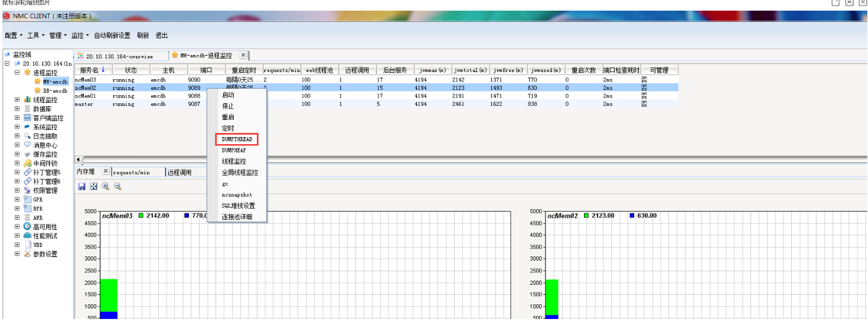Screen dimensions: 868x322
Task: Expand the 数据库 tree node
Action: [x=17, y=109]
